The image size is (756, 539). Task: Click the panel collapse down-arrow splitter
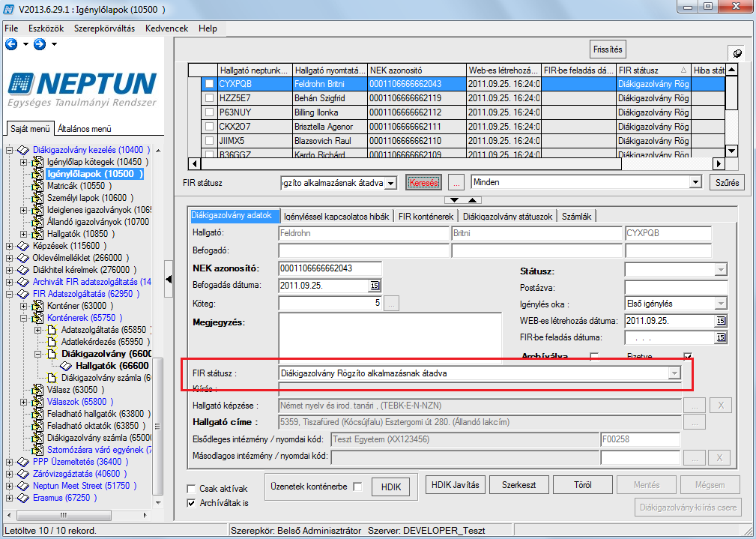coord(455,199)
